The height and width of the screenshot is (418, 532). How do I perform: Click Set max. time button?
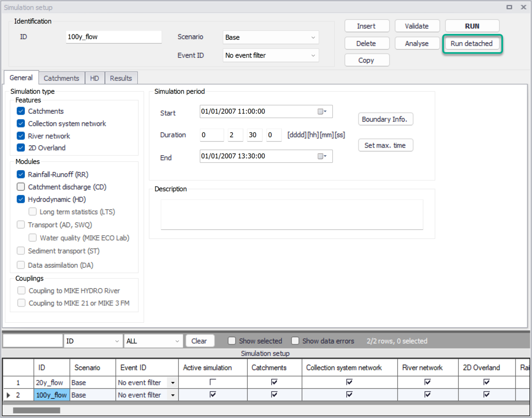[x=385, y=145]
